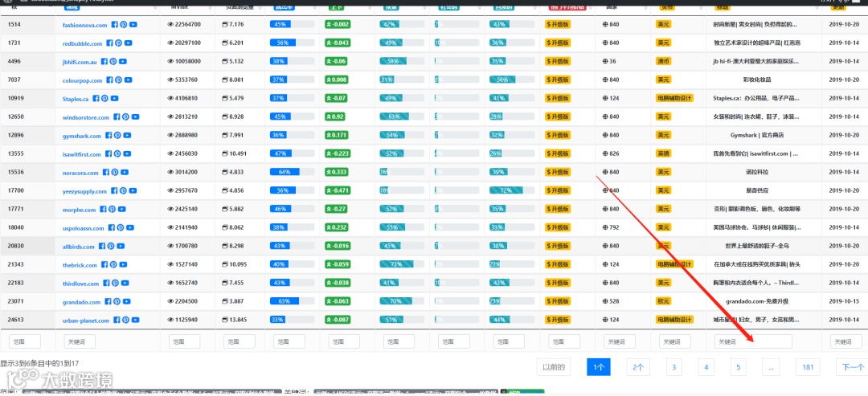Viewport: 868px width, 396px height.
Task: Open the YouTube icon for allbirds.com
Action: coord(121,246)
